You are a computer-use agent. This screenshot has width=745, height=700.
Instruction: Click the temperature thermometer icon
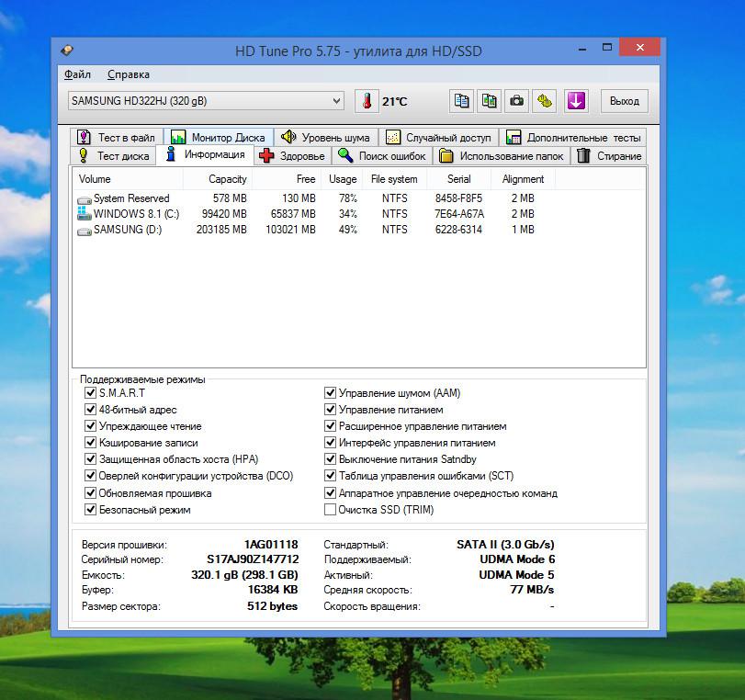[x=367, y=101]
